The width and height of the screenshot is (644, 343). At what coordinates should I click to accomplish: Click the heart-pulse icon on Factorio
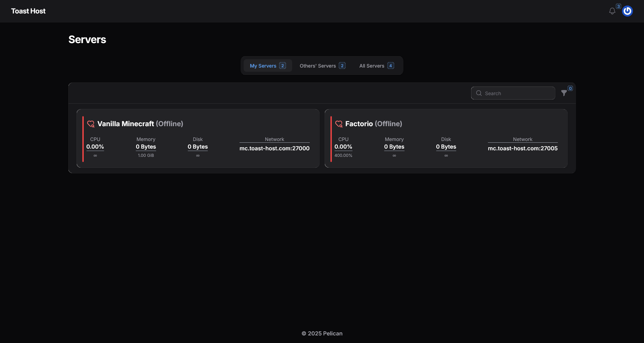339,123
